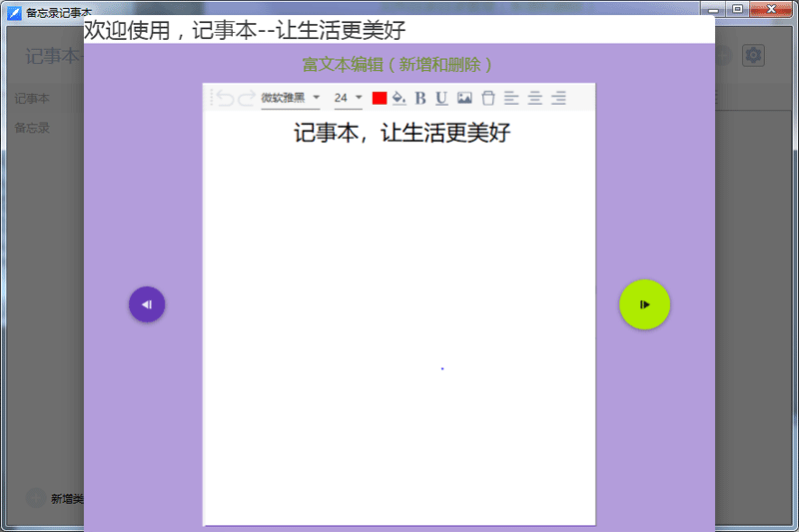Open settings gear in background window
The width and height of the screenshot is (799, 532).
pos(753,55)
